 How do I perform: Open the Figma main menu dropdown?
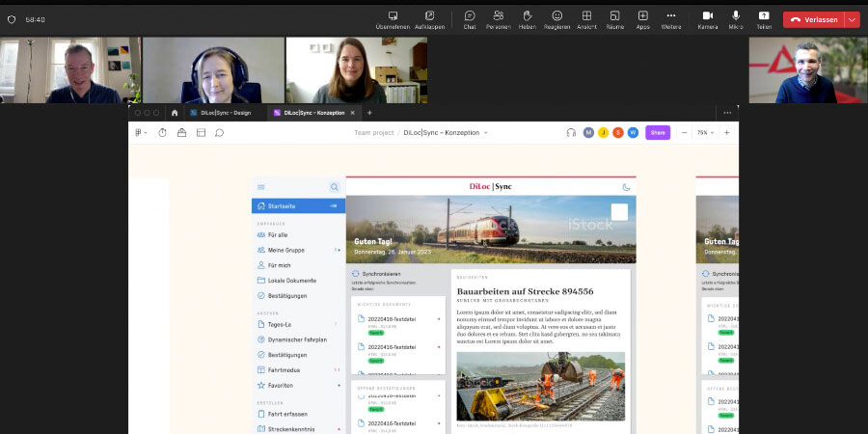tap(141, 133)
